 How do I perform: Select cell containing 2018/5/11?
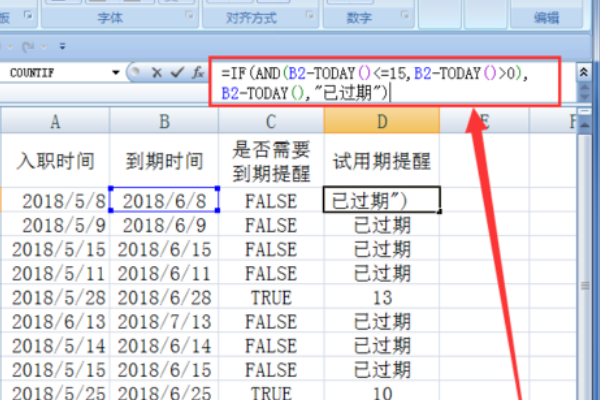(x=55, y=272)
